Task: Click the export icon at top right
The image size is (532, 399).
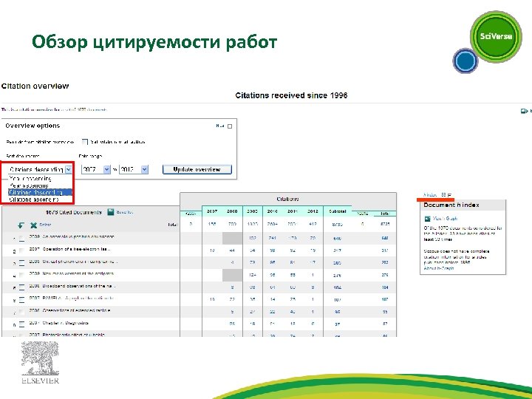Action: [x=524, y=111]
